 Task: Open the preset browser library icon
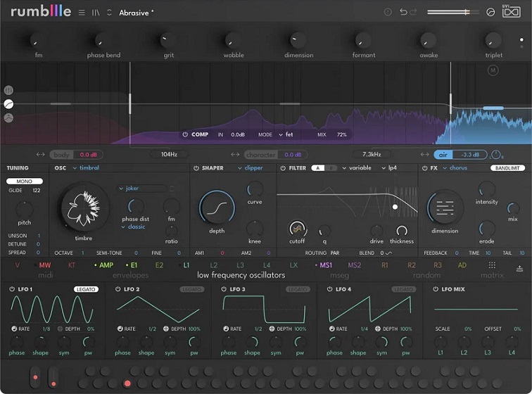tap(96, 13)
